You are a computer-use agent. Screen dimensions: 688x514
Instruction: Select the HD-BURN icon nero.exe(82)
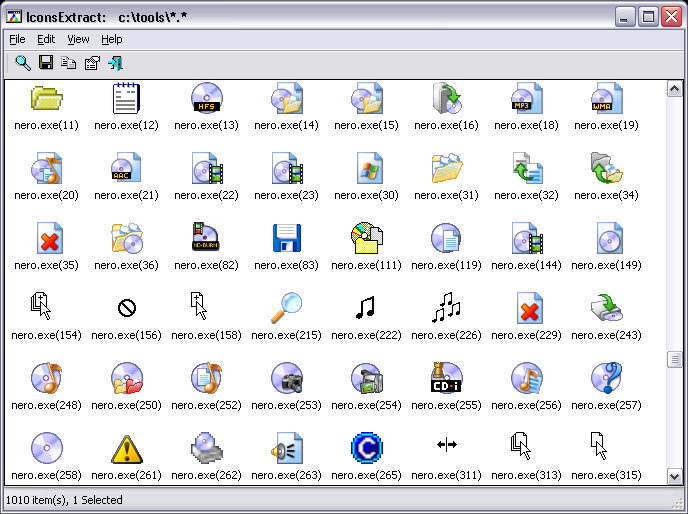[x=205, y=237]
